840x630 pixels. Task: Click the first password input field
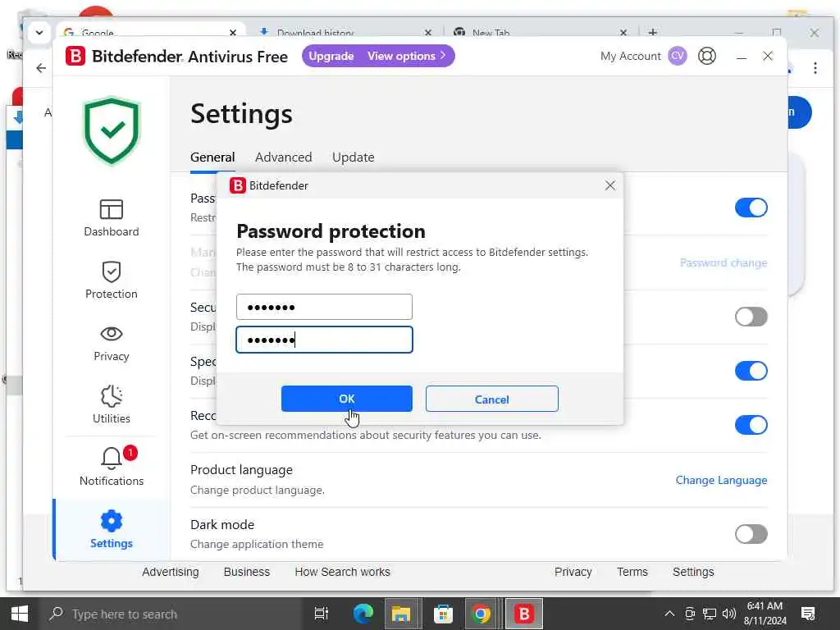pyautogui.click(x=324, y=307)
